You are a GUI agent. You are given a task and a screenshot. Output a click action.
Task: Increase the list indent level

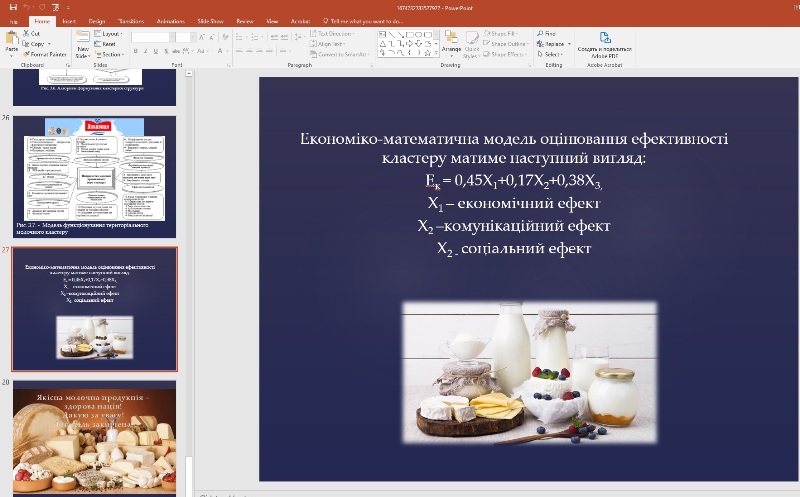(285, 37)
